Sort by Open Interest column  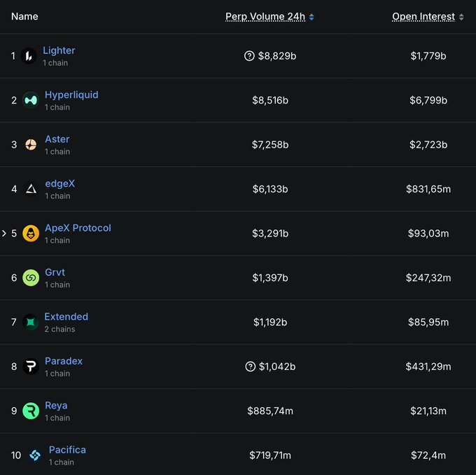click(x=423, y=17)
